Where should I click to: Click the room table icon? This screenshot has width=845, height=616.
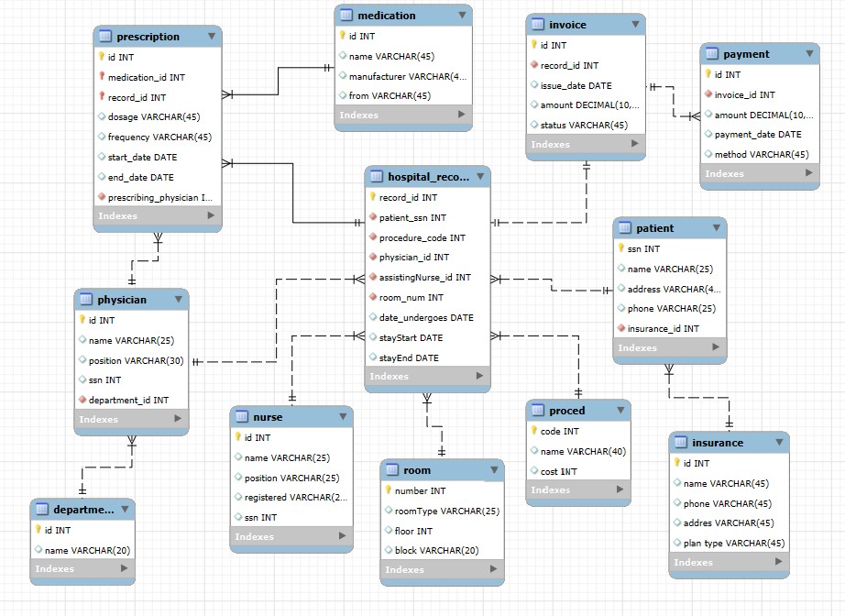[x=392, y=470]
